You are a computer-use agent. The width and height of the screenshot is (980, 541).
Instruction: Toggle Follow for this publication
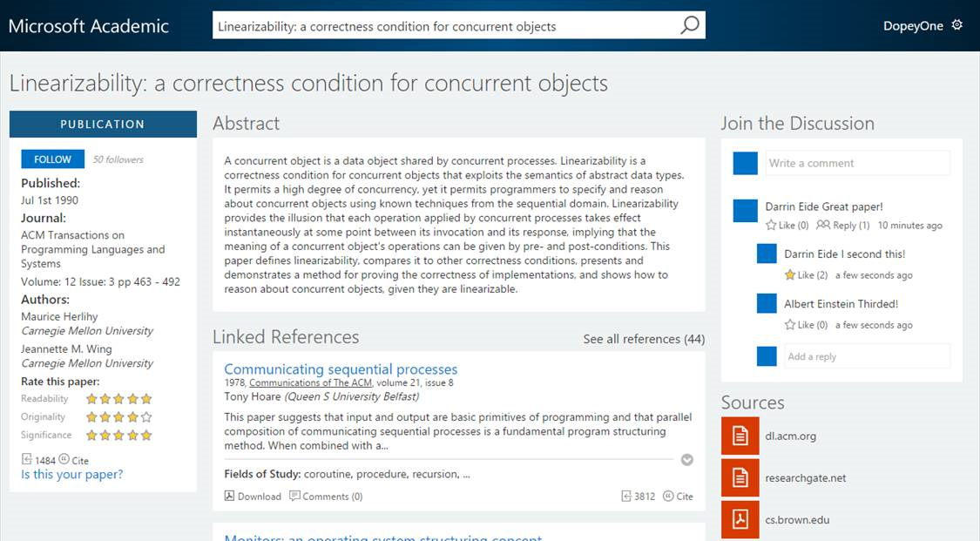click(51, 159)
